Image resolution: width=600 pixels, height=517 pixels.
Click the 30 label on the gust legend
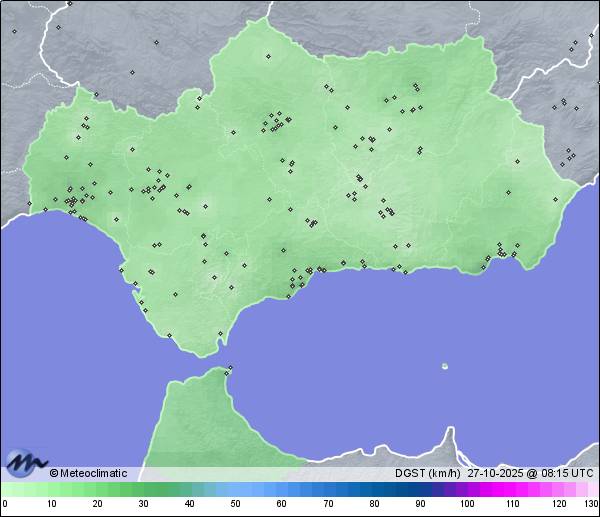pyautogui.click(x=143, y=504)
